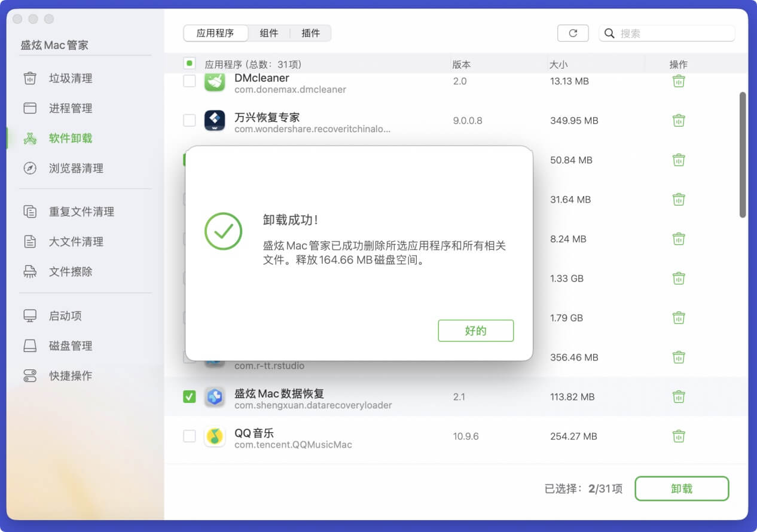This screenshot has width=757, height=532.
Task: Uncheck the 盛炫 Mac 数据恢复 checkbox
Action: click(x=189, y=396)
